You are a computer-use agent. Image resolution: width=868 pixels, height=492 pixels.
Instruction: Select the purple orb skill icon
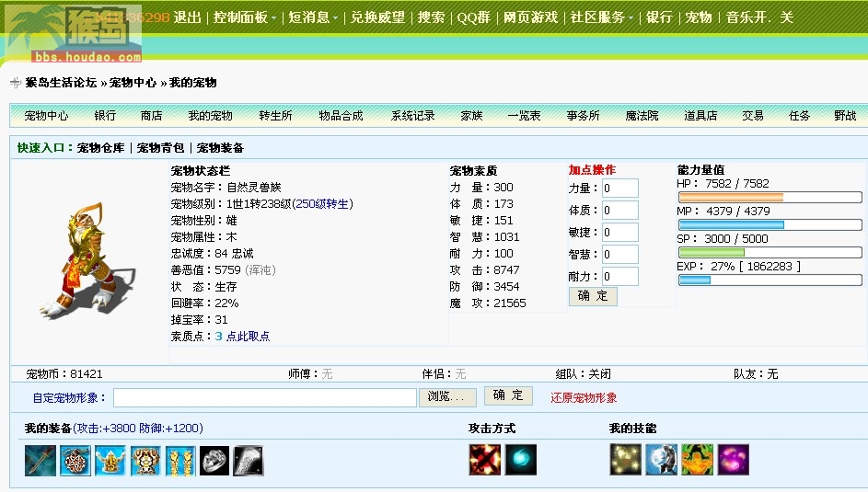[x=734, y=460]
